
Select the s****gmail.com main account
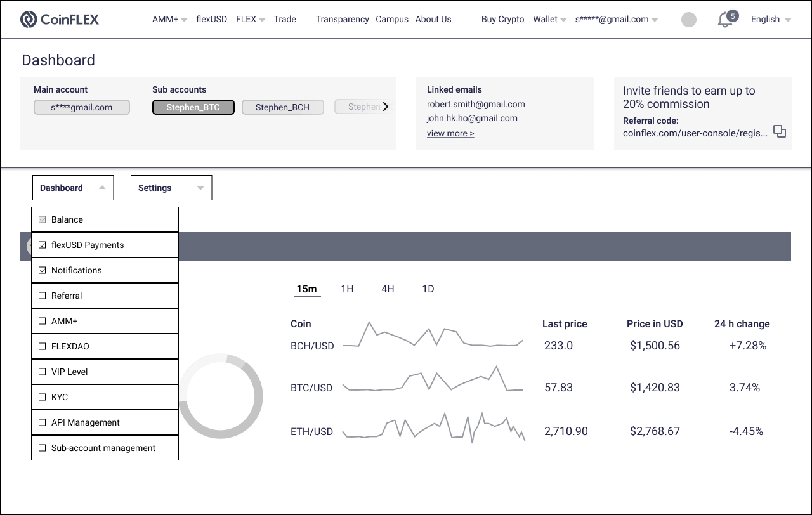click(x=81, y=107)
